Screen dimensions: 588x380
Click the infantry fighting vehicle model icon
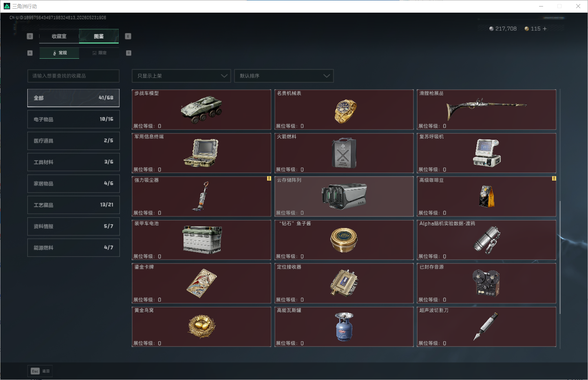(x=201, y=109)
